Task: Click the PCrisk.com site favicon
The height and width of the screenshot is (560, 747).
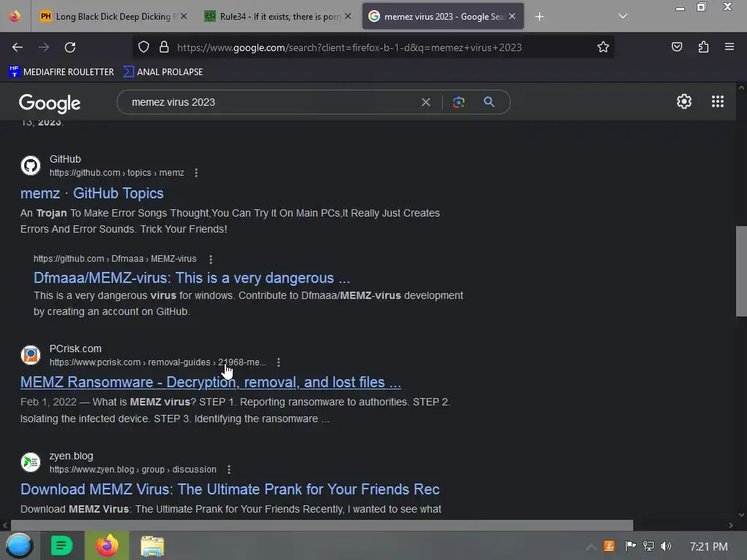Action: pyautogui.click(x=31, y=355)
